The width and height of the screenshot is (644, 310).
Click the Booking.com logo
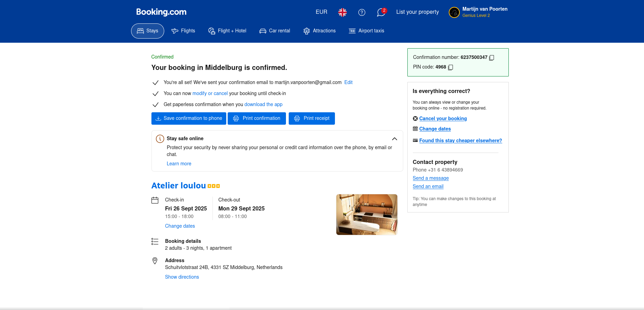pyautogui.click(x=161, y=12)
